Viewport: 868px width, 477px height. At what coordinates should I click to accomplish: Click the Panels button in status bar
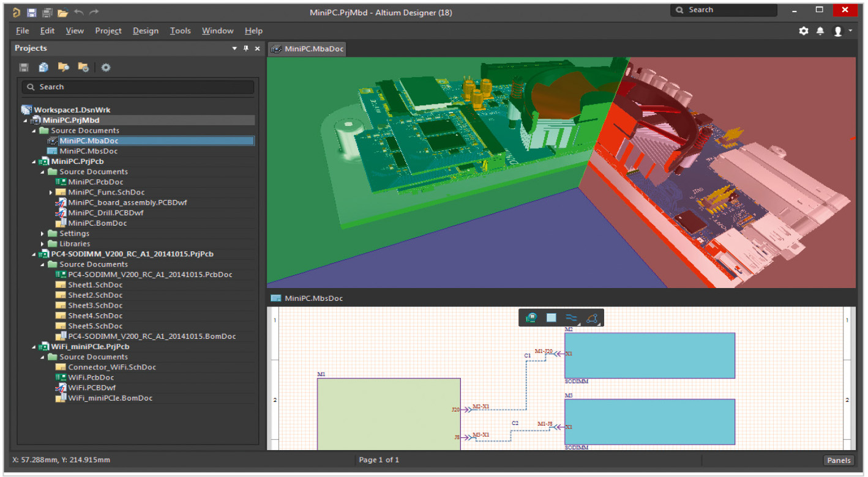(838, 460)
